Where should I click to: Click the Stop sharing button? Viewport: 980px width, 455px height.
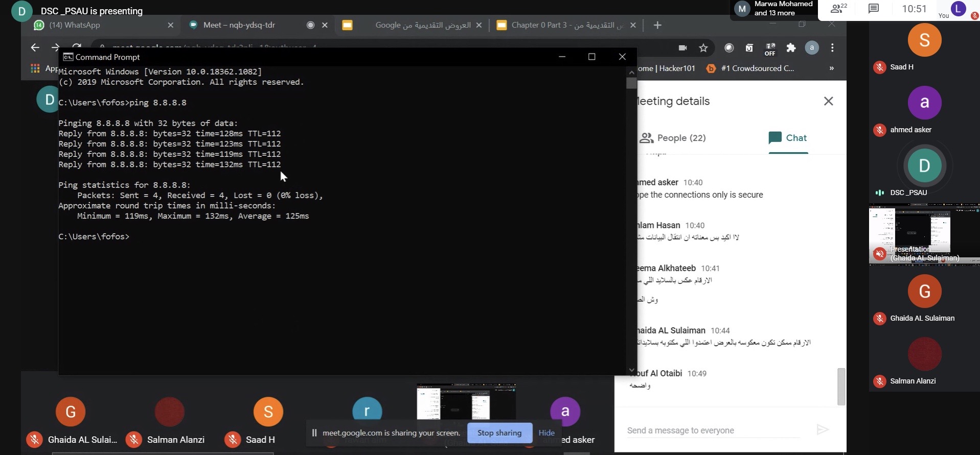tap(499, 433)
